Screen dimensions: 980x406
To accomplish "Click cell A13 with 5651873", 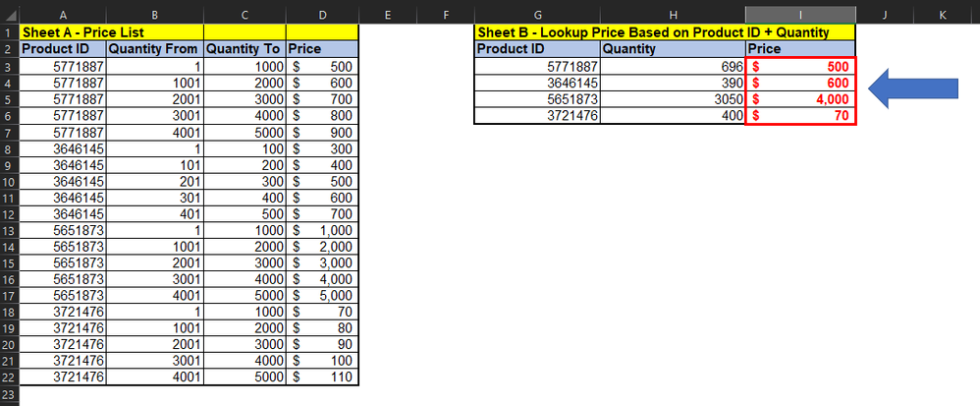I will 63,230.
